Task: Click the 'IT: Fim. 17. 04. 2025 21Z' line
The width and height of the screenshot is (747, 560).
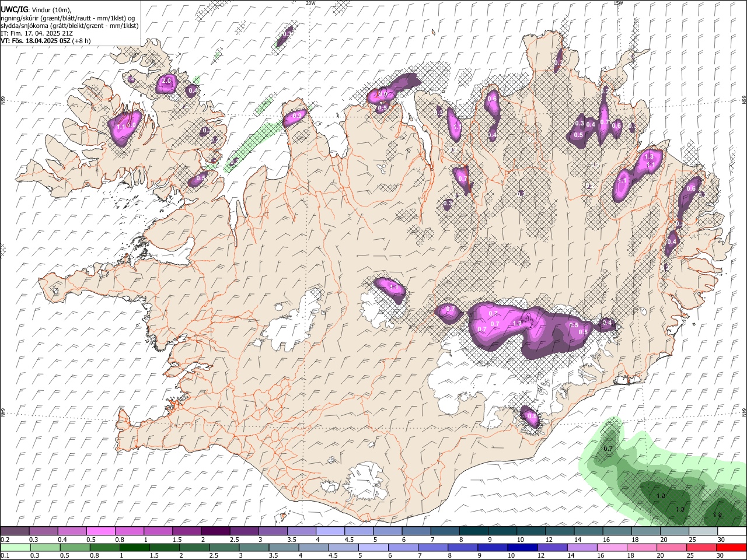Action: (x=36, y=33)
